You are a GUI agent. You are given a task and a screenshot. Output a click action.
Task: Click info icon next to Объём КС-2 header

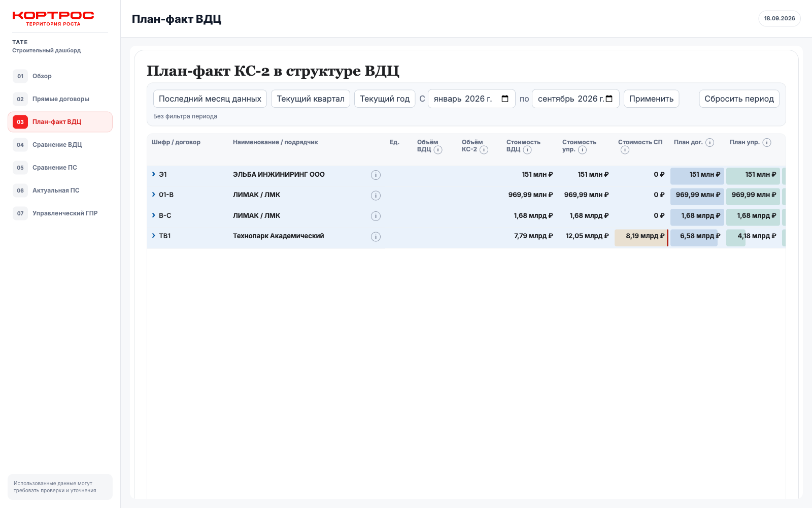tap(484, 150)
